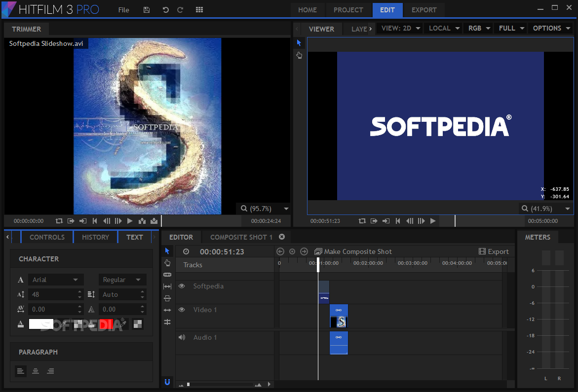Set the in point in the Viewer
The image size is (578, 392).
coord(374,221)
